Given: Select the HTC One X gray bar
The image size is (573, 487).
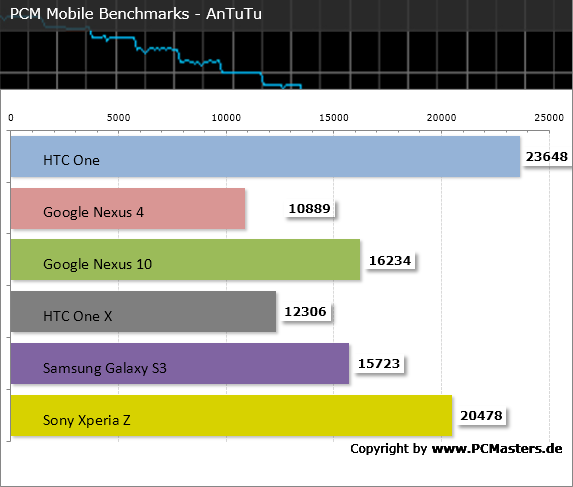Looking at the screenshot, I should (143, 312).
